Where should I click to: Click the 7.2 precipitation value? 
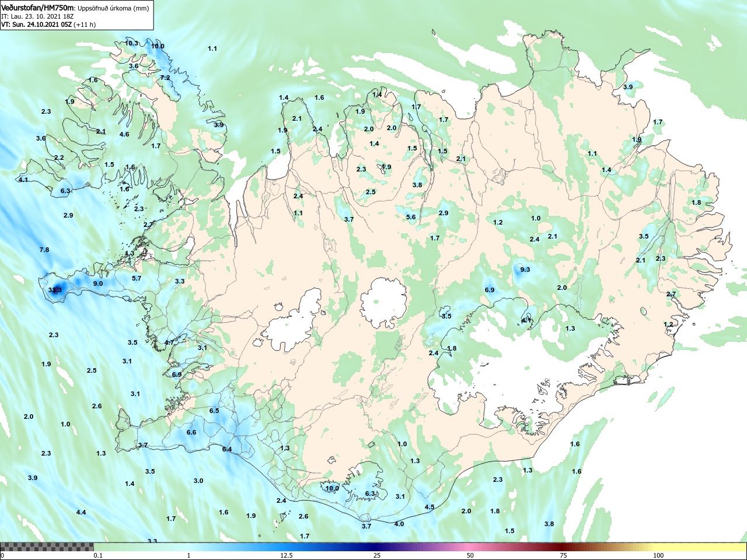click(x=165, y=78)
